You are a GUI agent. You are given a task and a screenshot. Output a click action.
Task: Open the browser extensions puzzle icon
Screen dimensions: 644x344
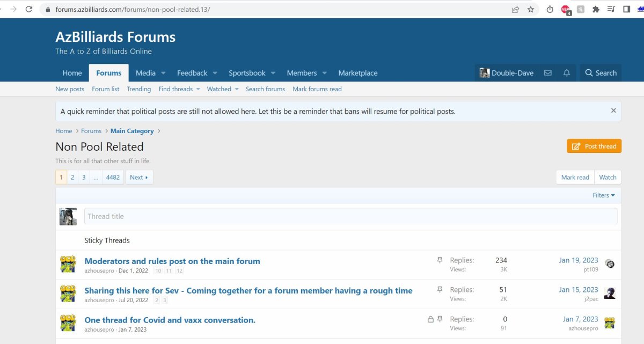[596, 9]
